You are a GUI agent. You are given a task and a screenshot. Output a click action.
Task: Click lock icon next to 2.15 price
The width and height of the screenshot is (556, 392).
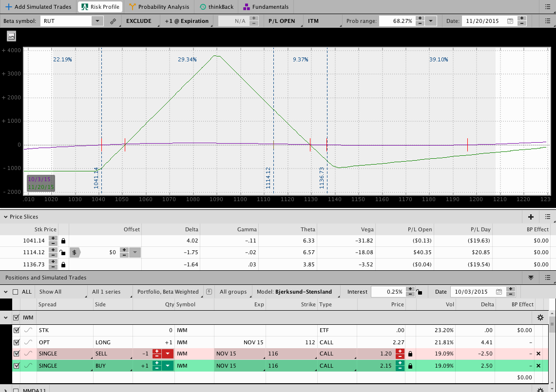[410, 366]
